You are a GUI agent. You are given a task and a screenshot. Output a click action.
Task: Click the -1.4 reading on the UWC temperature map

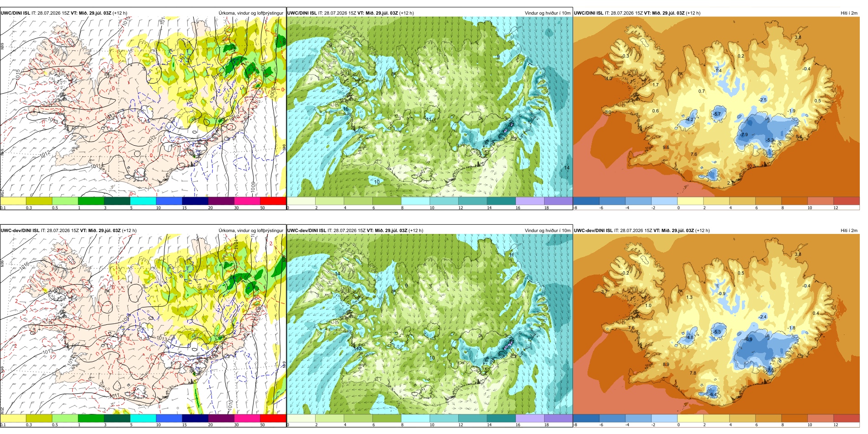(718, 71)
